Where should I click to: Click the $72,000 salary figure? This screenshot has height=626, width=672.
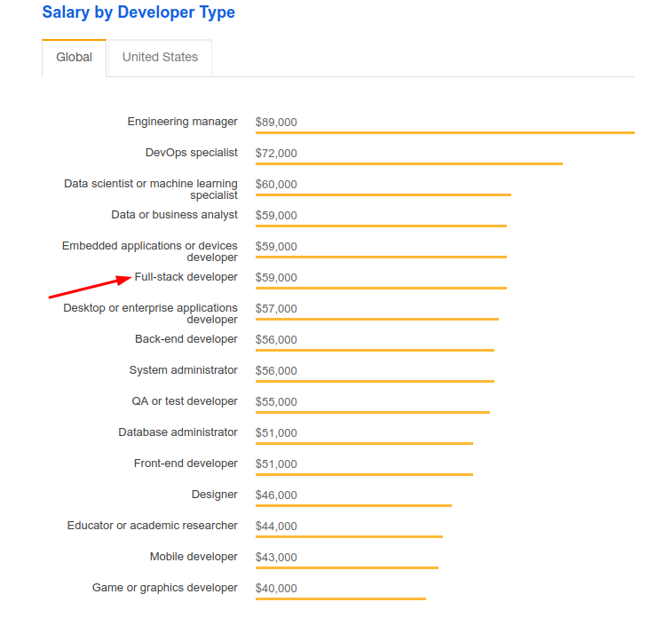(x=276, y=153)
